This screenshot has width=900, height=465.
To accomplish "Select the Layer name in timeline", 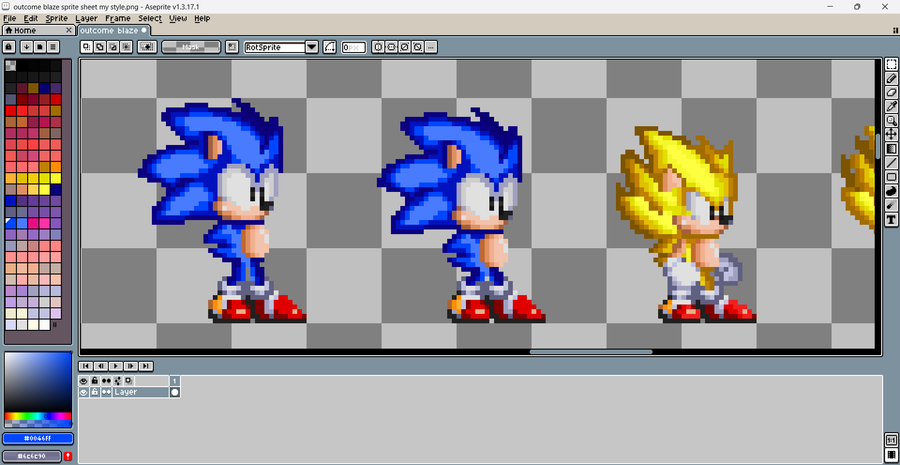I will pyautogui.click(x=141, y=392).
